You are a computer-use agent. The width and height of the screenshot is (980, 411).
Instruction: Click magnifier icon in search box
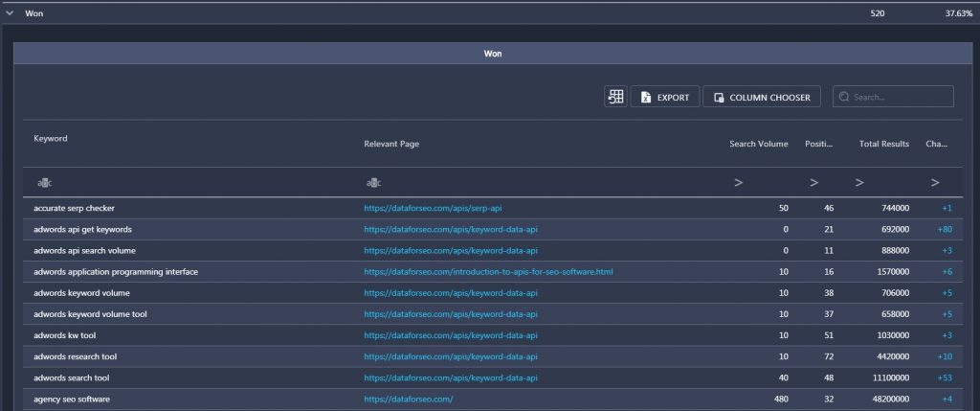(844, 97)
